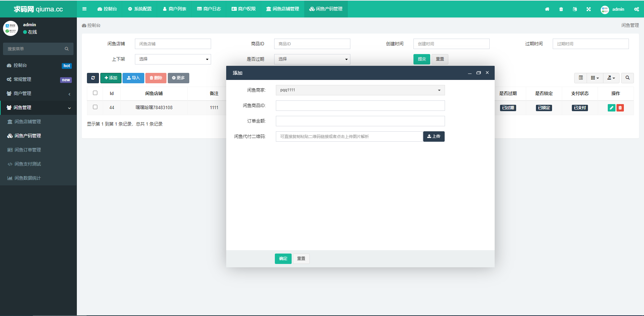Click the red 删除 button
Image resolution: width=644 pixels, height=316 pixels.
(x=156, y=78)
